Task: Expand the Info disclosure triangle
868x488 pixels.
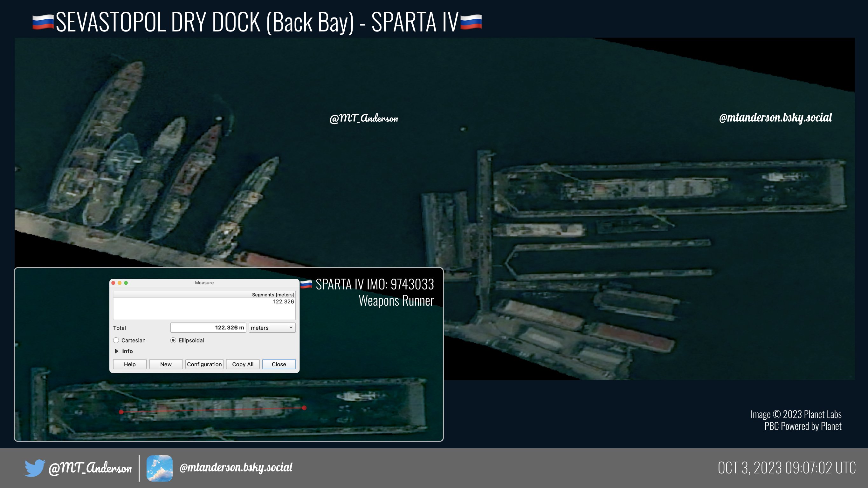Action: [117, 351]
